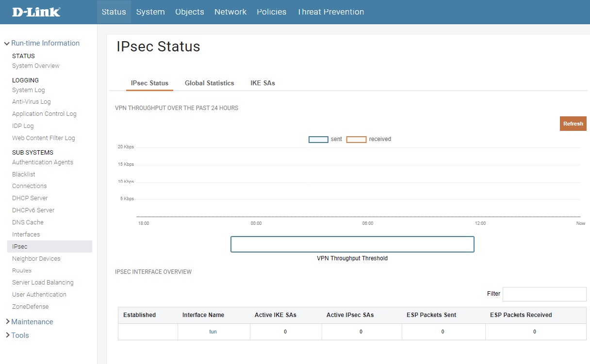Image resolution: width=590 pixels, height=364 pixels.
Task: Go to DHCP Server status
Action: point(30,198)
